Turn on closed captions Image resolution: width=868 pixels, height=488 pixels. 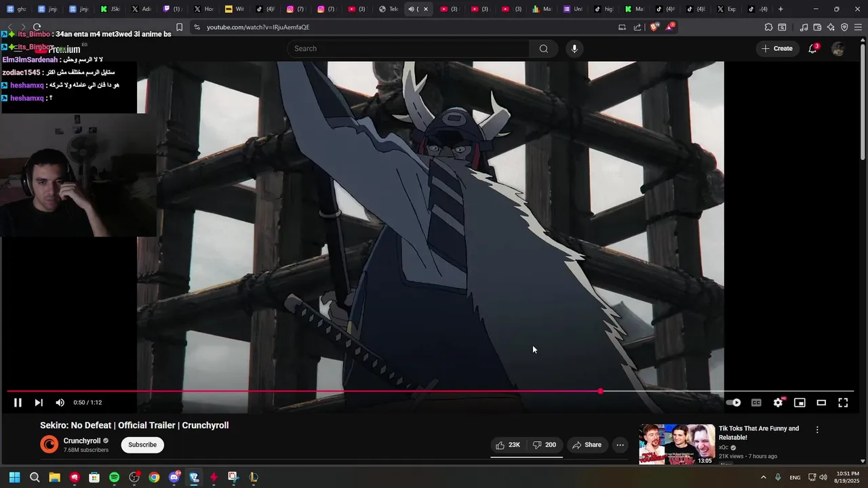(756, 403)
